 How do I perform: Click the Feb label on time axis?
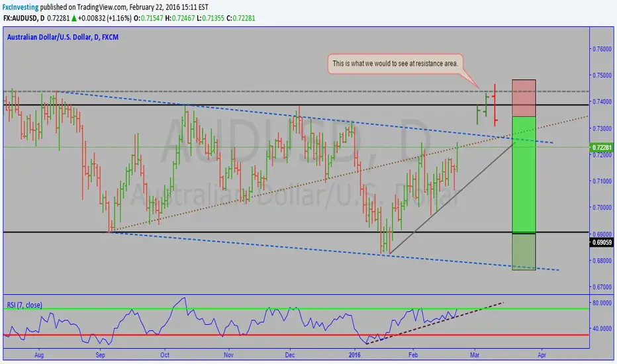[x=413, y=355]
